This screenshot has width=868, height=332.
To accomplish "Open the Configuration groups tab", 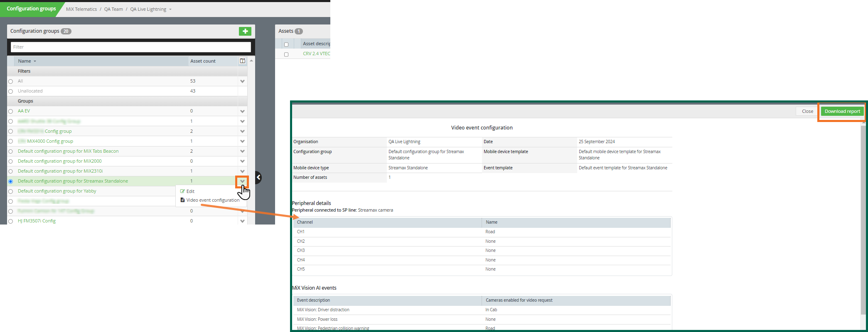I will [31, 9].
